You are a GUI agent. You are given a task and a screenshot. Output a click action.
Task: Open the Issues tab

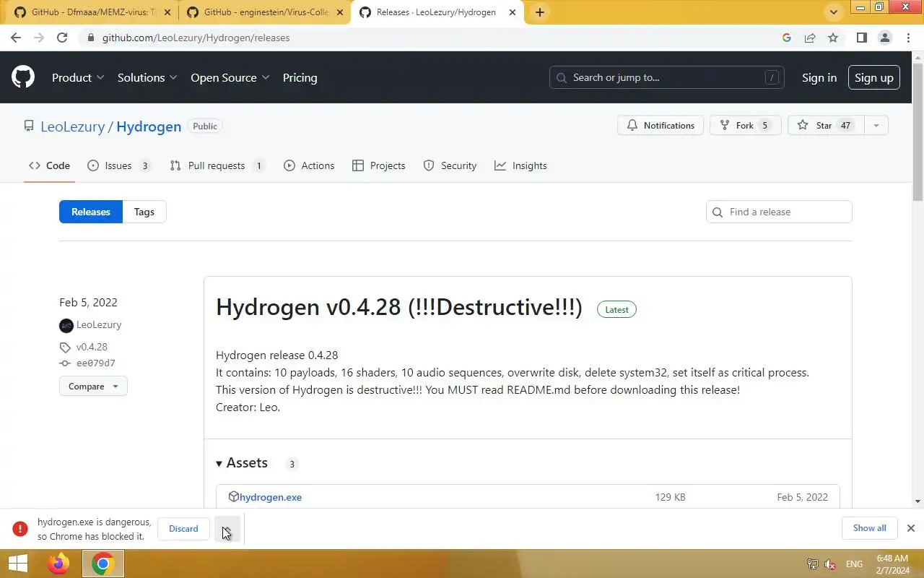[x=118, y=165]
